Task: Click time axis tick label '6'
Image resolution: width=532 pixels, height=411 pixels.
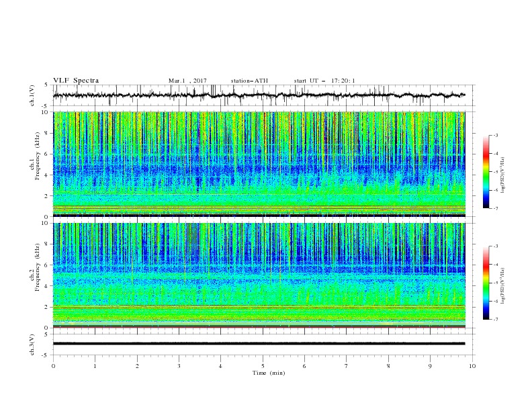Action: coord(304,366)
